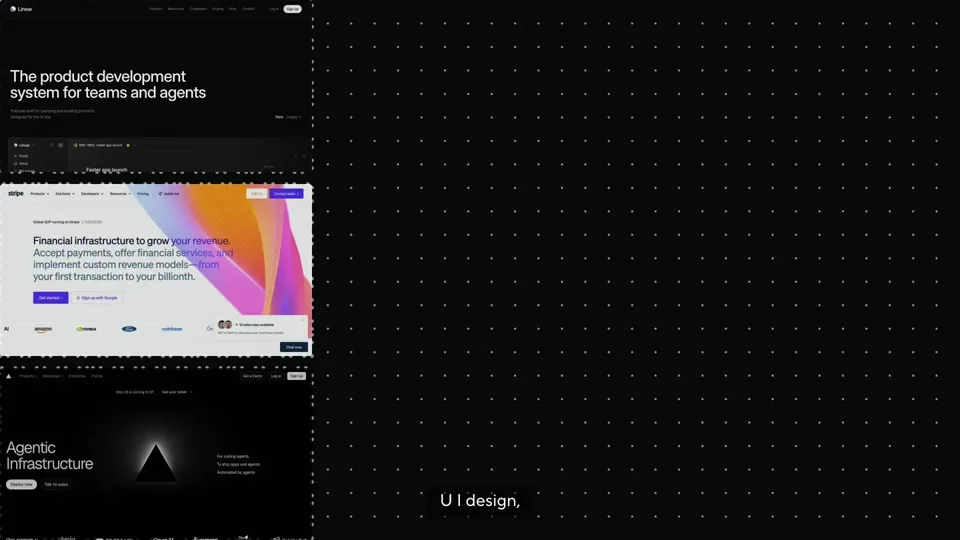Click the Stripe logo
The width and height of the screenshot is (960, 540).
[16, 193]
